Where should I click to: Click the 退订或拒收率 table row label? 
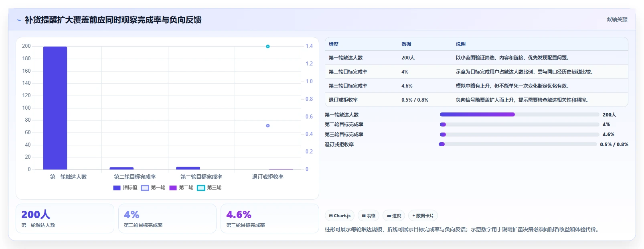point(343,100)
